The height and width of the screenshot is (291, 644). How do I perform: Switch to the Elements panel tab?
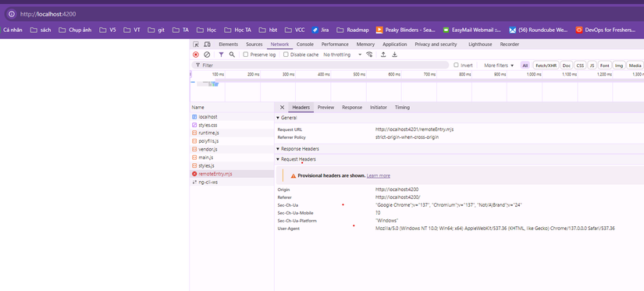229,44
